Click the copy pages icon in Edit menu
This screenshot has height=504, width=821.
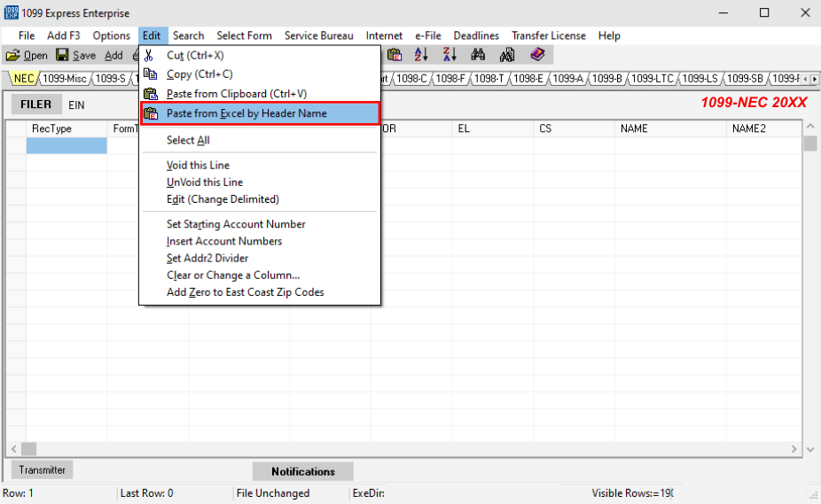(x=150, y=74)
